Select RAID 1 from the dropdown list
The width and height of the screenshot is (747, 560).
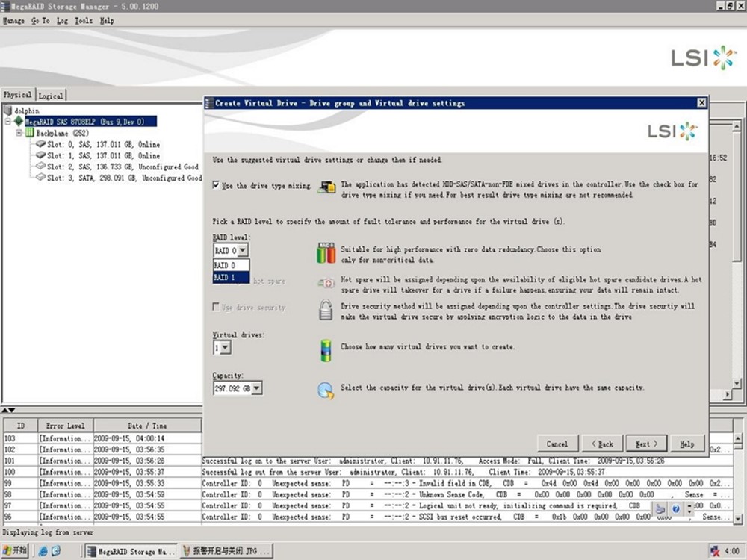tap(231, 277)
